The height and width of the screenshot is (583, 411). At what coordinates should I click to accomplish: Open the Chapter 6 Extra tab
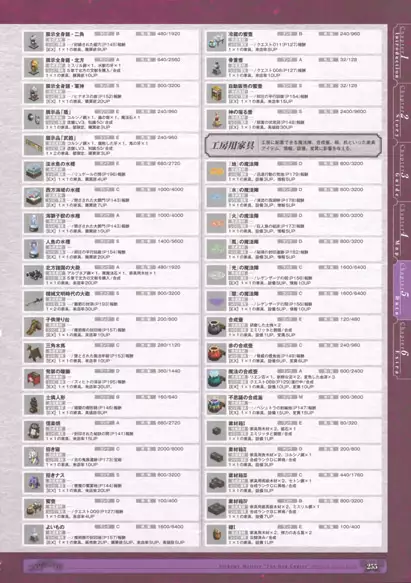pyautogui.click(x=401, y=349)
